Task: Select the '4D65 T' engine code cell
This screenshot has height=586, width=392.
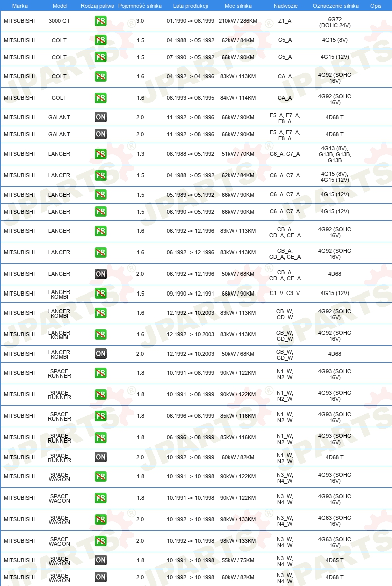Action: pos(335,560)
